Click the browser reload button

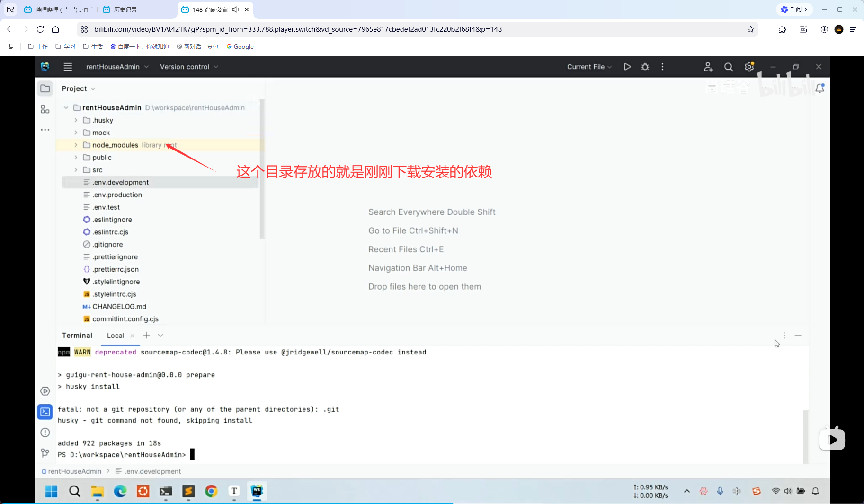coord(40,29)
